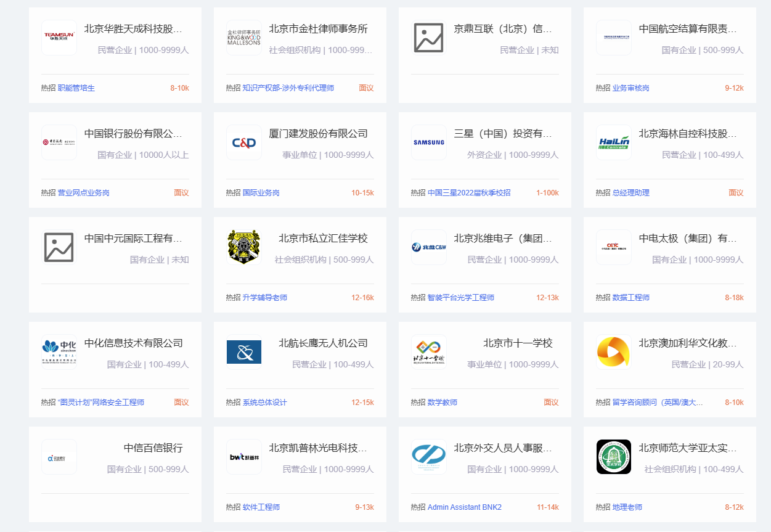This screenshot has height=532, width=771.
Task: View the 营业网点业务岗 job posting
Action: tap(84, 193)
